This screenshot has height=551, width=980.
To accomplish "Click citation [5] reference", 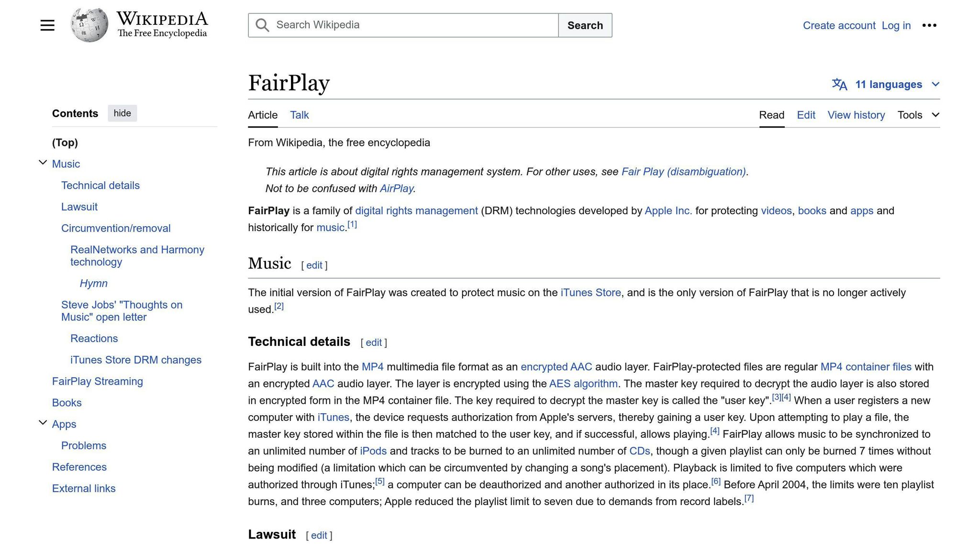I will click(380, 481).
